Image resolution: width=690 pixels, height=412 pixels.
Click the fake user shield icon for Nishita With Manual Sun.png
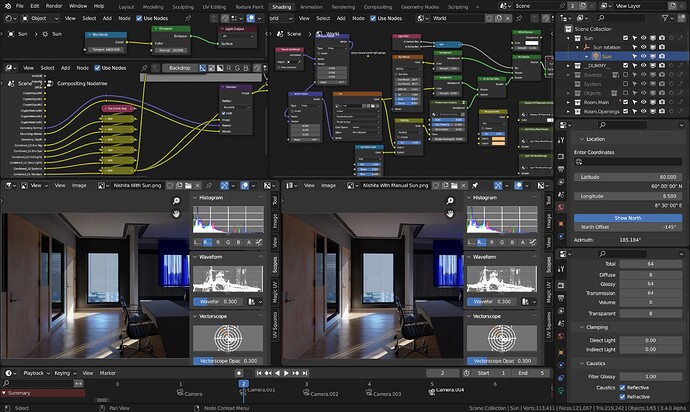(436, 185)
